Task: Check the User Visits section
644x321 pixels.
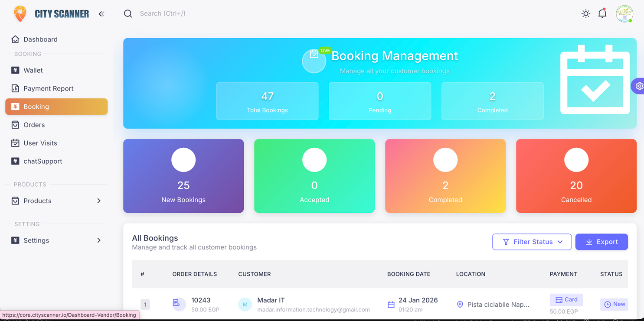Action: point(40,143)
